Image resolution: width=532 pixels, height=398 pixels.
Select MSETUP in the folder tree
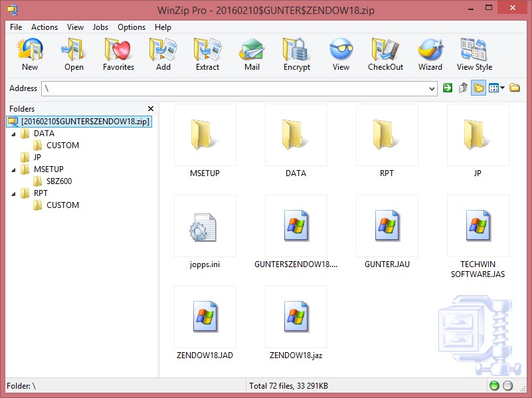[x=48, y=169]
